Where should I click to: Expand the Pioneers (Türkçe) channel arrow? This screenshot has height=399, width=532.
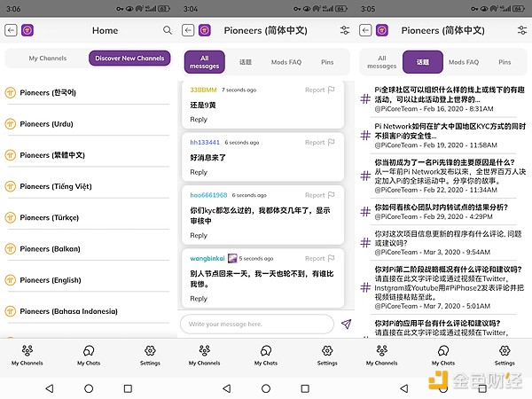click(166, 218)
